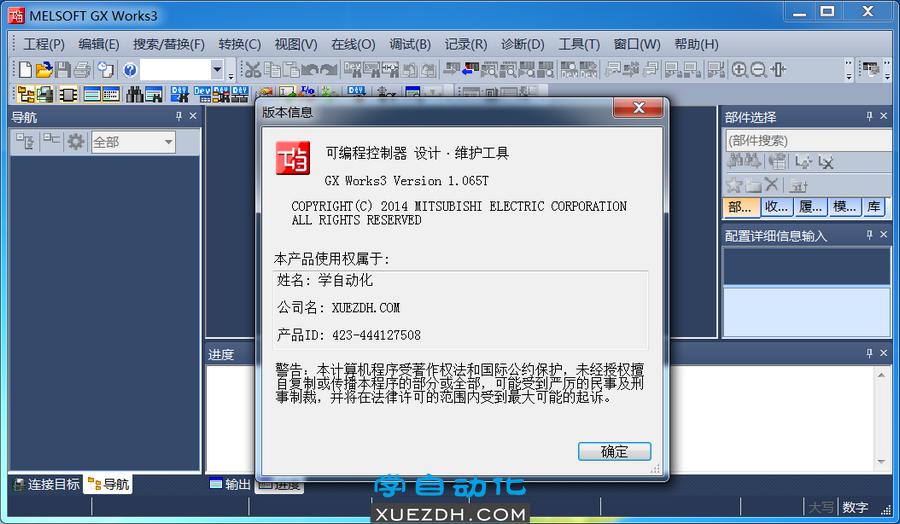Show the navigation tree window icon
The image size is (900, 524).
coord(25,94)
